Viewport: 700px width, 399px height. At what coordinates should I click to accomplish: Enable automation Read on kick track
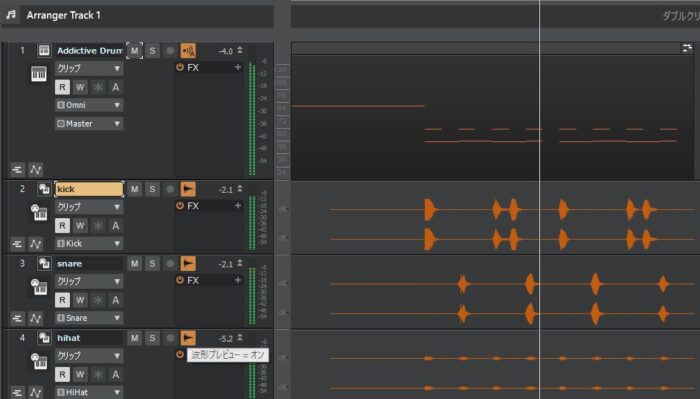(62, 225)
